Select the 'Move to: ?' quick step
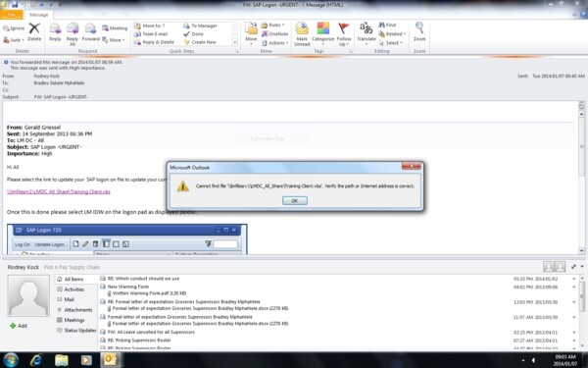588x368 pixels. click(150, 26)
